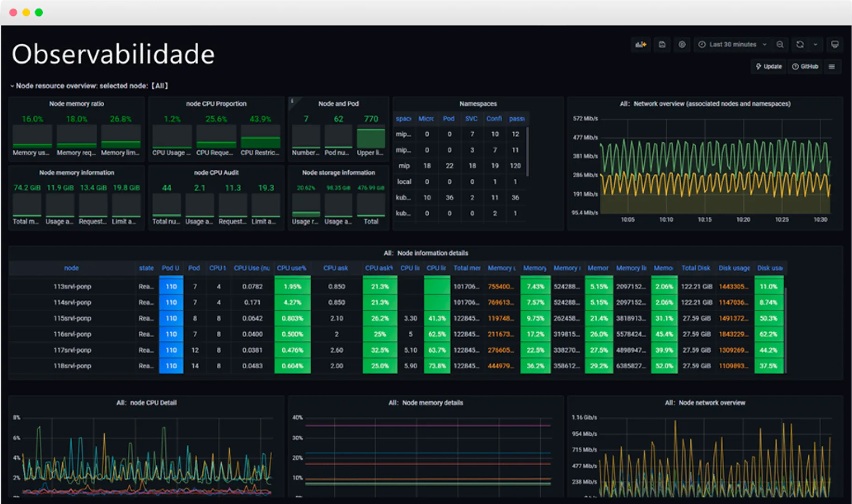Click the Update link button

coord(769,67)
